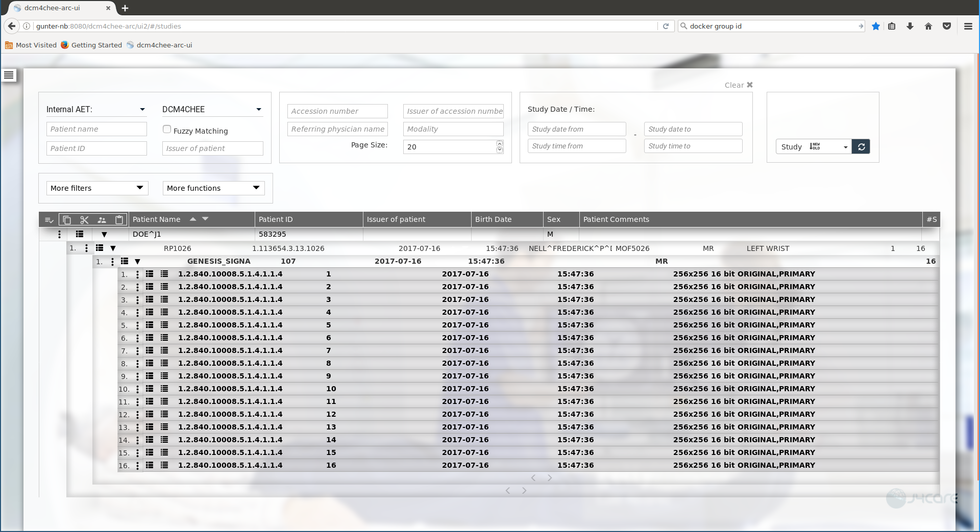
Task: Click the Page Size stepper arrows
Action: [500, 147]
